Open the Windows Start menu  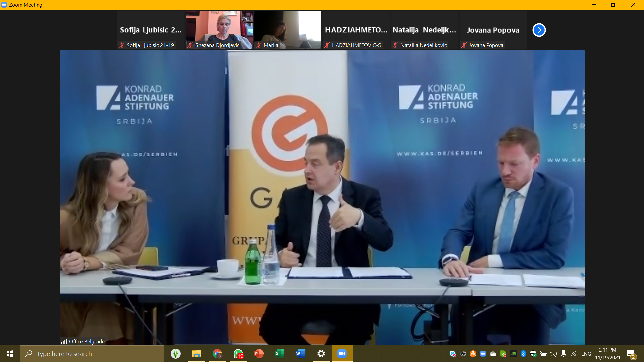point(10,354)
